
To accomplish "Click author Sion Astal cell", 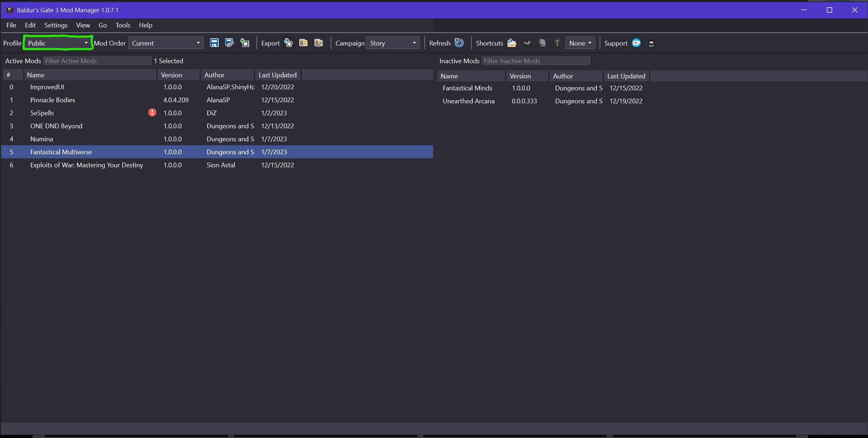I will (x=221, y=165).
